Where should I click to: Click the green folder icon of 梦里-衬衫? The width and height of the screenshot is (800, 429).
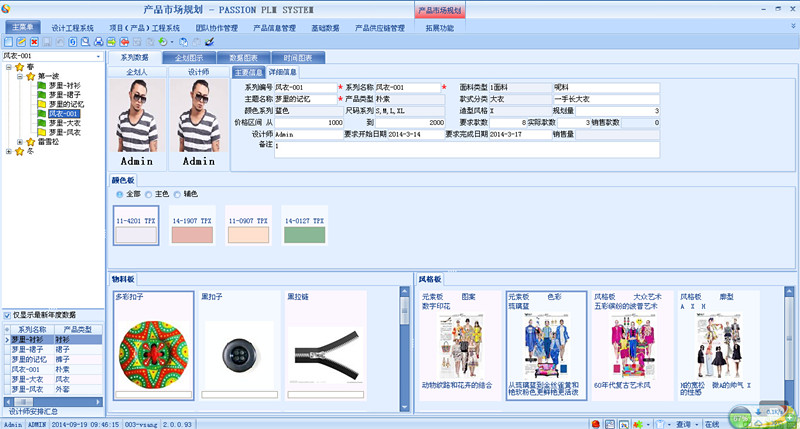(42, 85)
